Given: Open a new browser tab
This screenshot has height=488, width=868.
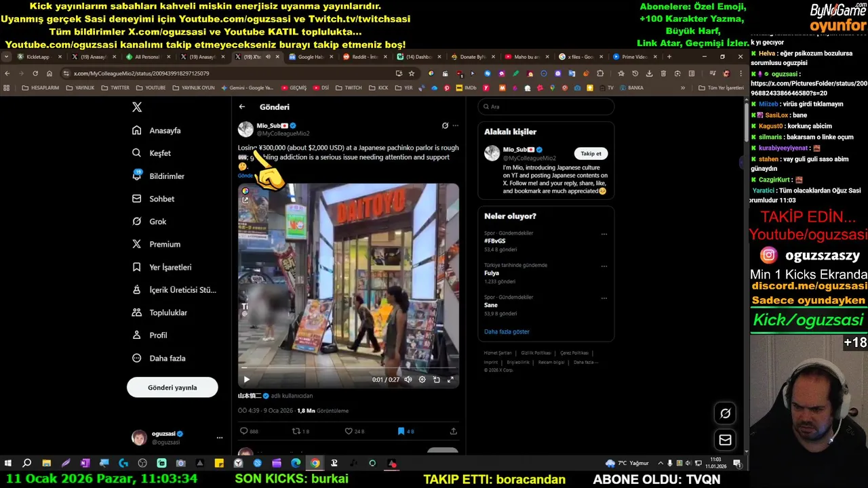Looking at the screenshot, I should click(x=669, y=57).
